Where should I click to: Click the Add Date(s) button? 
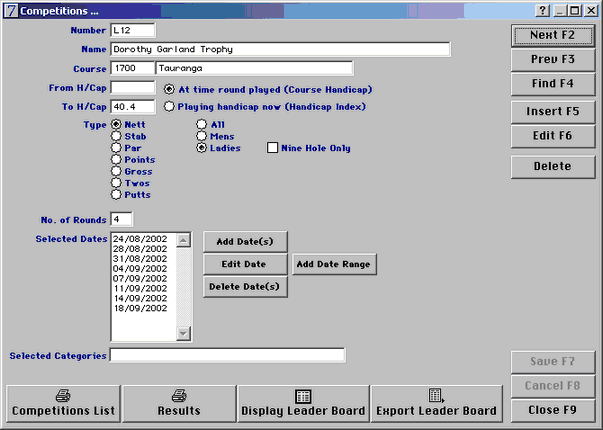coord(245,242)
